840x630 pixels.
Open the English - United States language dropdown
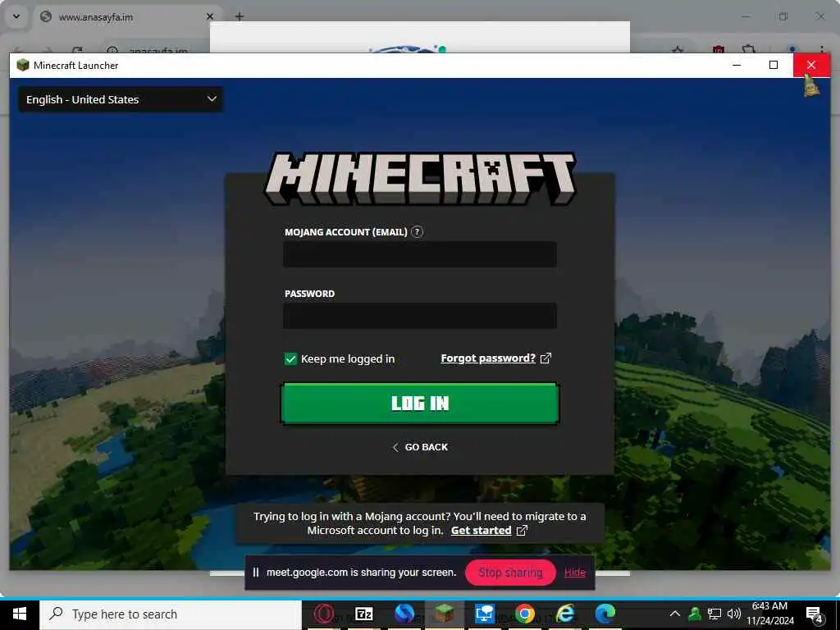(121, 99)
